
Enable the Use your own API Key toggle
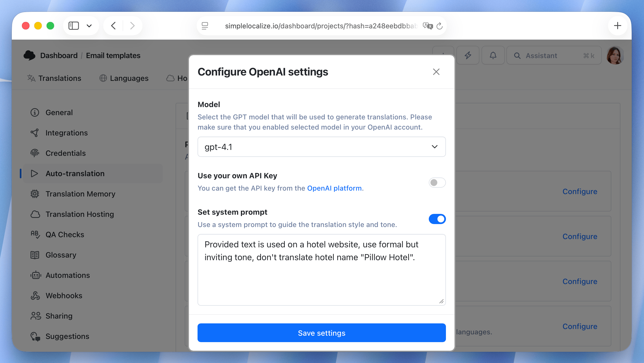coord(437,182)
